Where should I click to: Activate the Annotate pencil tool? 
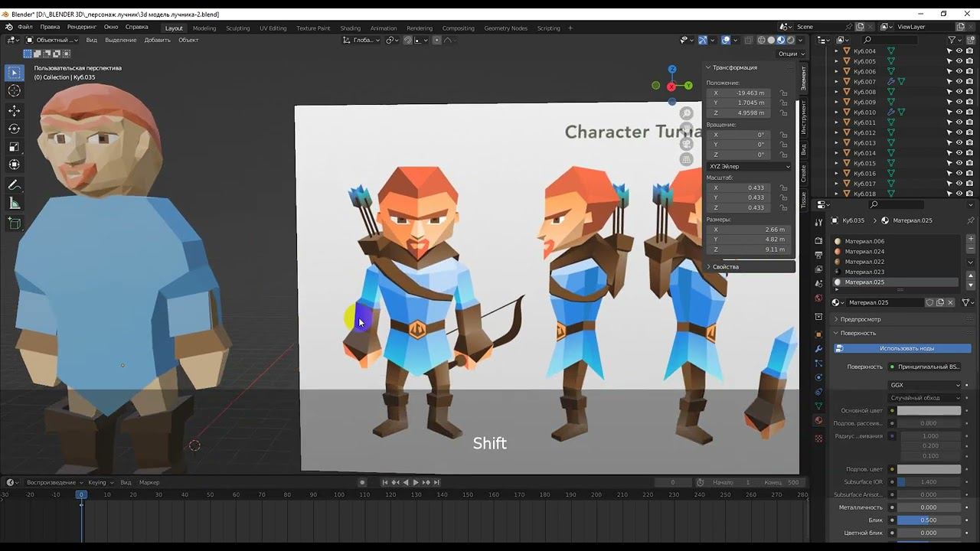click(14, 185)
